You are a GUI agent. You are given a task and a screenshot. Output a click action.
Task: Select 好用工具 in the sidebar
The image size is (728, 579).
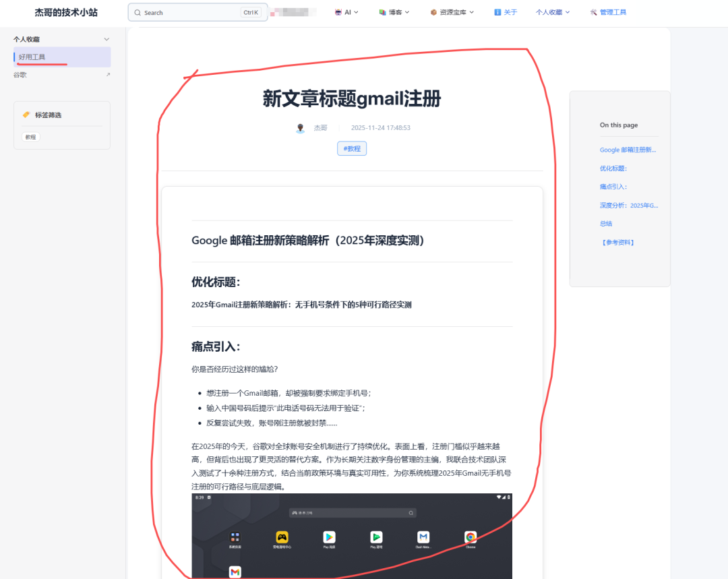click(30, 57)
